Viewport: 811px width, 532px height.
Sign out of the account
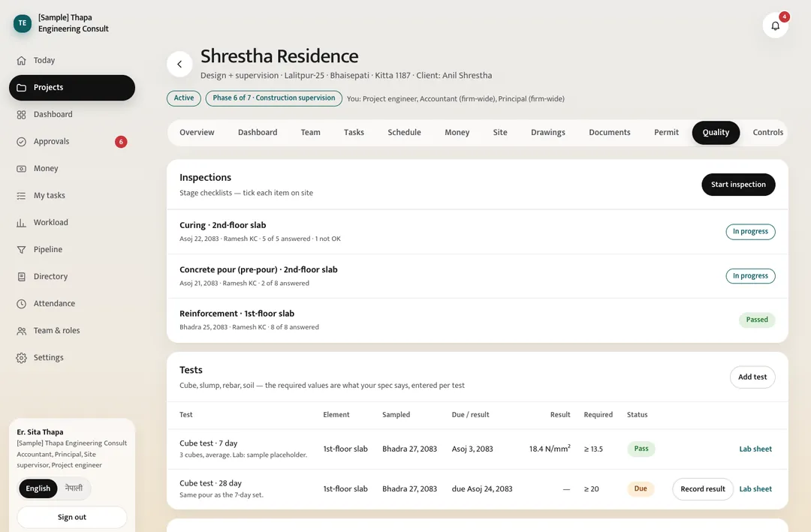click(72, 517)
